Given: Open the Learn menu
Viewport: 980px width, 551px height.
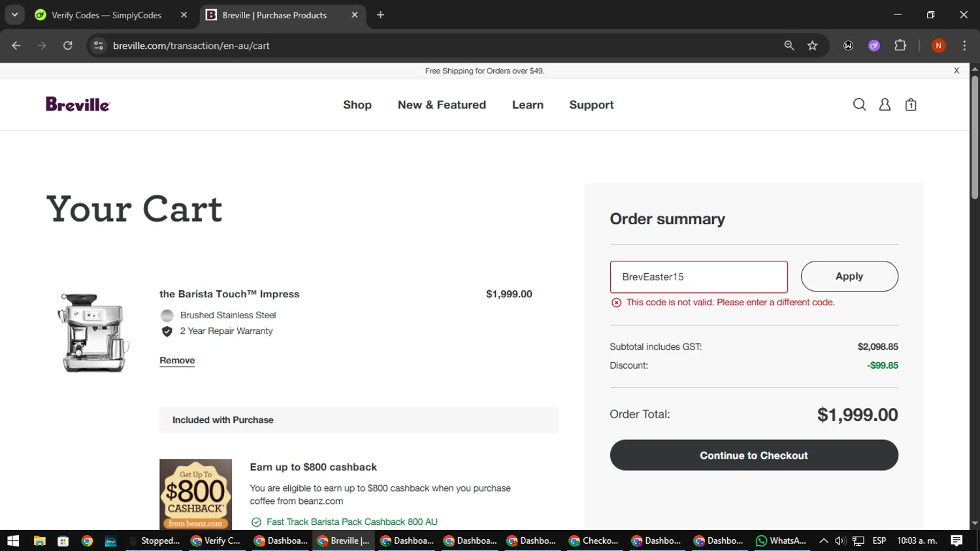Looking at the screenshot, I should [x=528, y=105].
